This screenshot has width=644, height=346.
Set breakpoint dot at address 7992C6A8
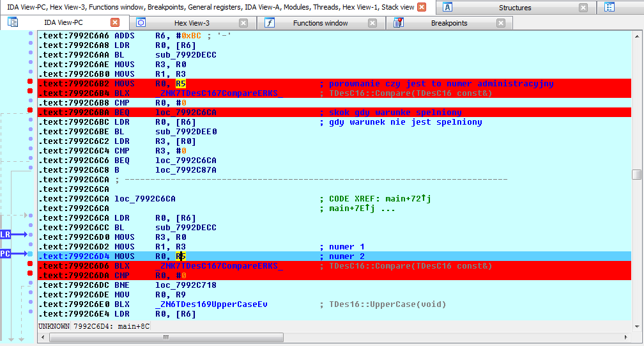[x=31, y=43]
